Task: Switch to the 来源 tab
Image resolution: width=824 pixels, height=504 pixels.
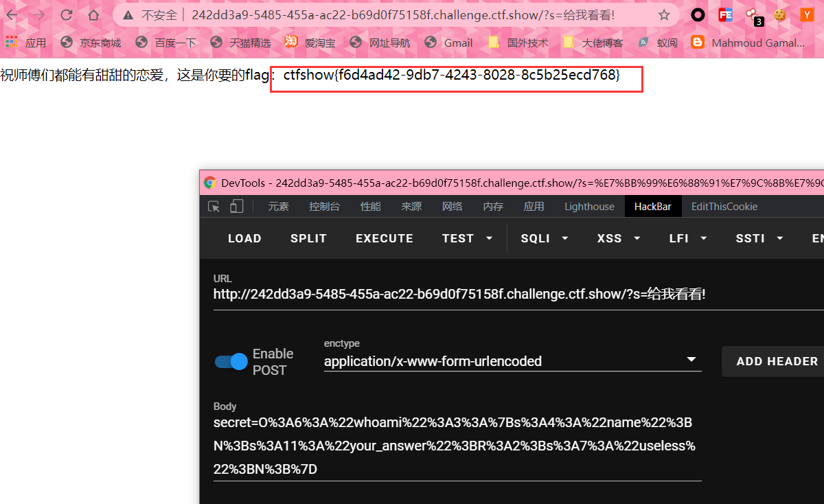Action: 411,207
